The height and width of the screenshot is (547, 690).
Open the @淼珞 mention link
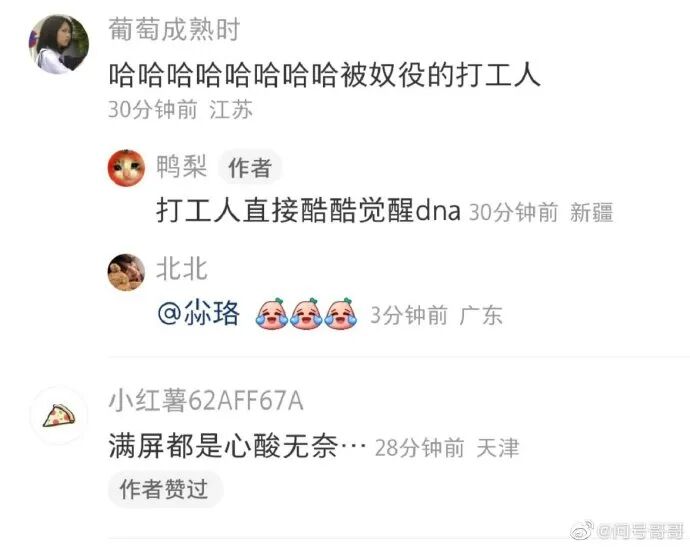pyautogui.click(x=199, y=314)
